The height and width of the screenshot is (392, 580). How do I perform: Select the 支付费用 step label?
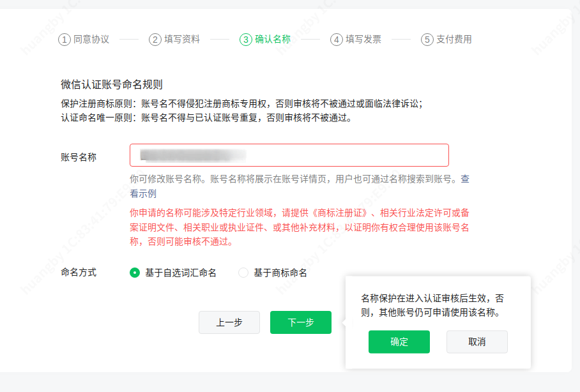click(x=454, y=39)
